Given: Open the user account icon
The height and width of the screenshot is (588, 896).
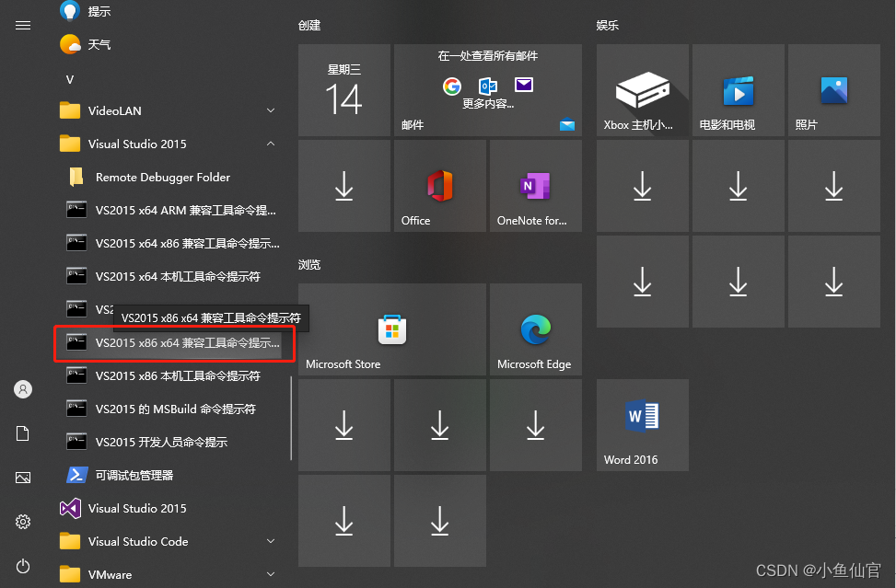Looking at the screenshot, I should (x=23, y=389).
